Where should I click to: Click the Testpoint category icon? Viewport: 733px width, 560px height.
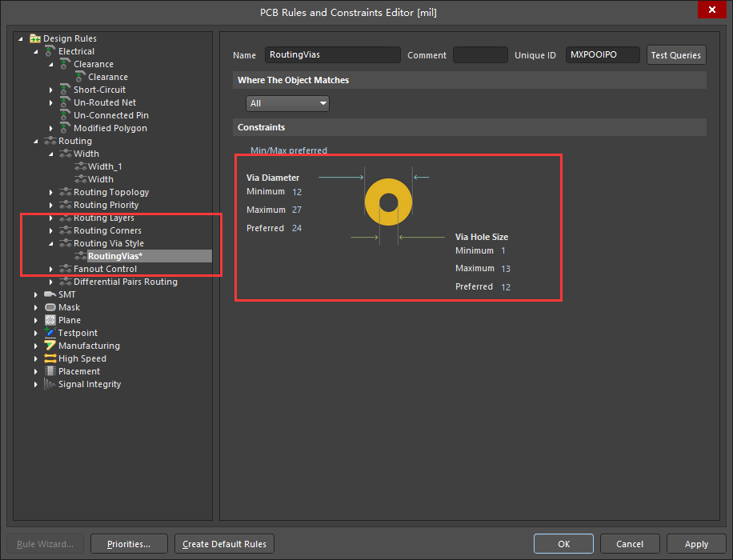pos(50,332)
